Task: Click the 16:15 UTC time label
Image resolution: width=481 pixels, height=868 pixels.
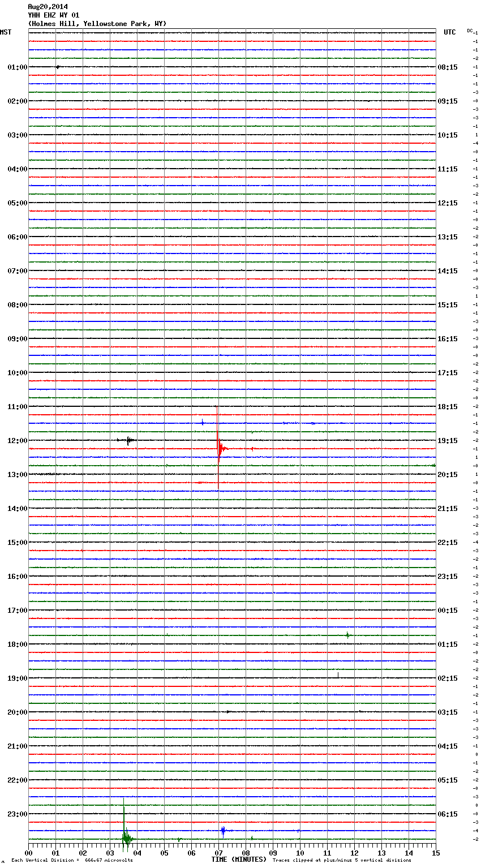Action: pos(448,339)
